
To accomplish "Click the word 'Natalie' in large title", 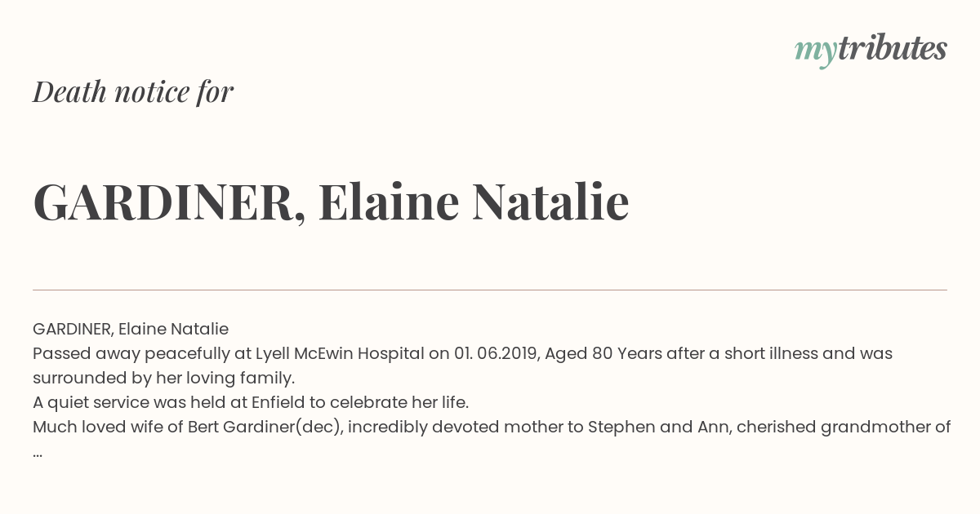I will (x=550, y=202).
